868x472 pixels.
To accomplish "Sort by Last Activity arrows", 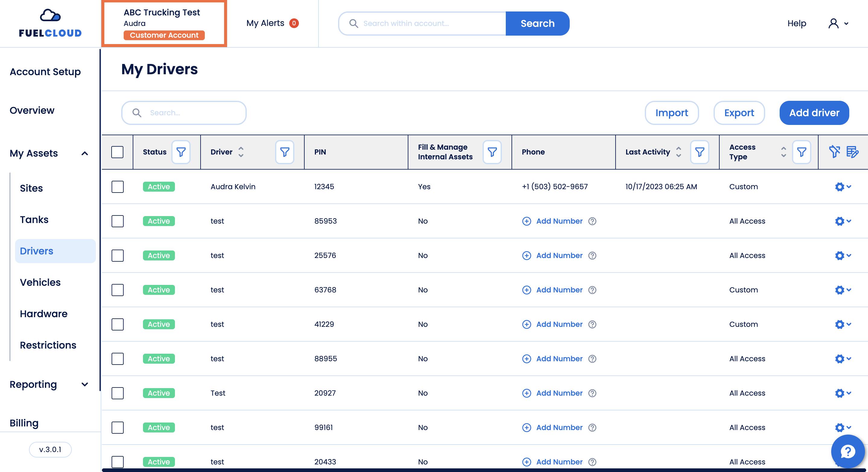I will [679, 152].
